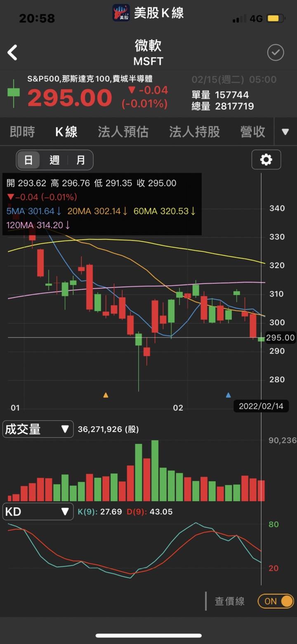
Task: Tap the battery icon in status bar
Action: [276, 19]
